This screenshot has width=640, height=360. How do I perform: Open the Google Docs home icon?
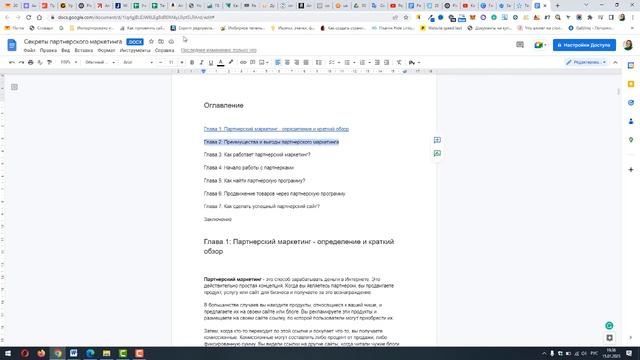tap(12, 45)
